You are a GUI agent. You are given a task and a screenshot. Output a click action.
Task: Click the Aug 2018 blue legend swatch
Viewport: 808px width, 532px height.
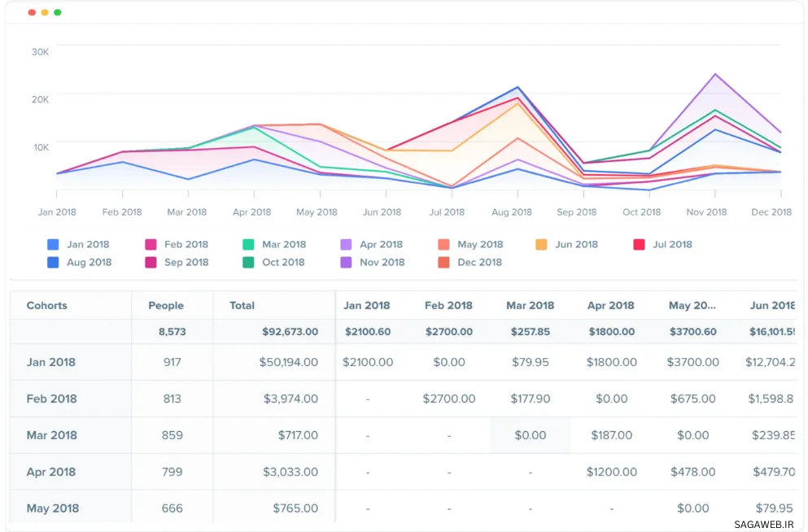(x=54, y=262)
